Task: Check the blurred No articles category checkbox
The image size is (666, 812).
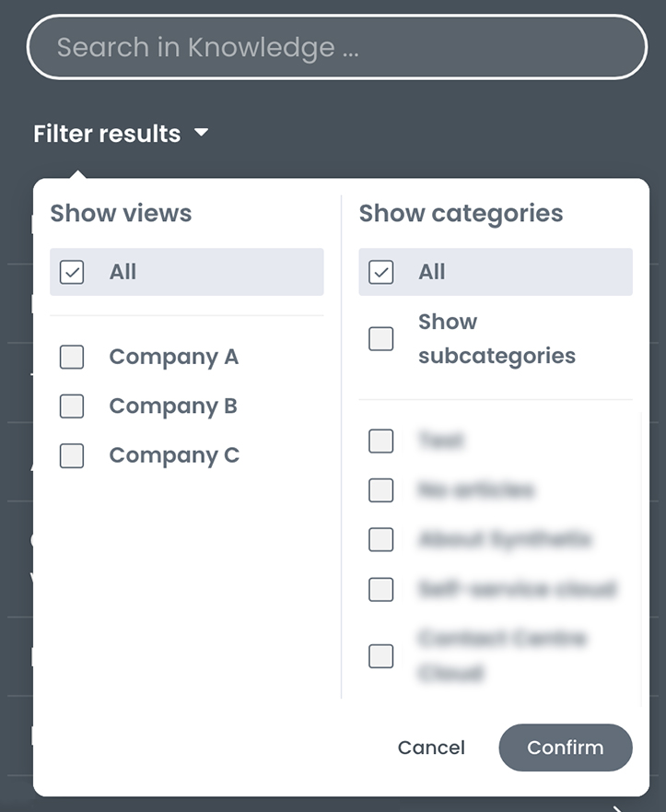Action: (x=380, y=490)
